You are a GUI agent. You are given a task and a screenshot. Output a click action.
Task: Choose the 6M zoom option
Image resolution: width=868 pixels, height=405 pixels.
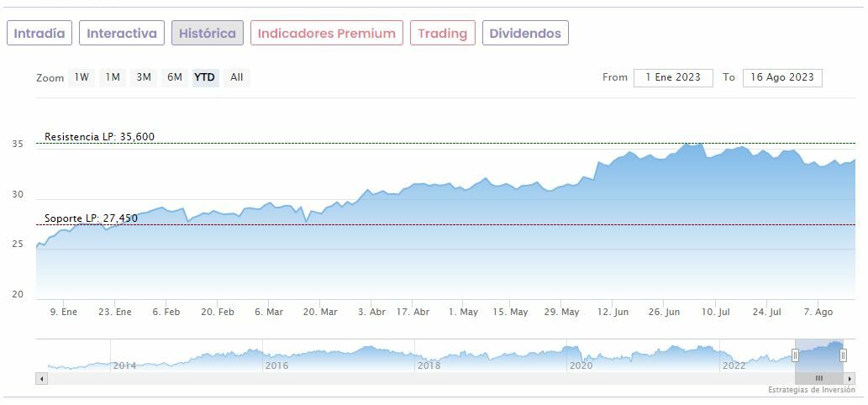coord(175,77)
